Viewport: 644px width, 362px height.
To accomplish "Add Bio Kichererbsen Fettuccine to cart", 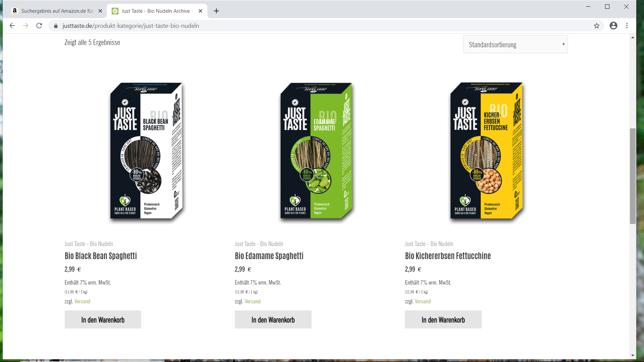I will (443, 319).
